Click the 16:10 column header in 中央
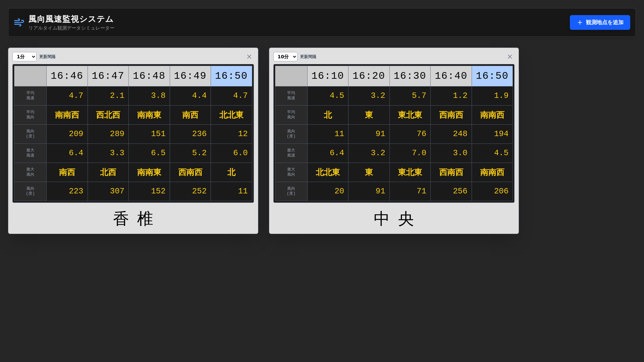644x362 pixels. click(328, 76)
